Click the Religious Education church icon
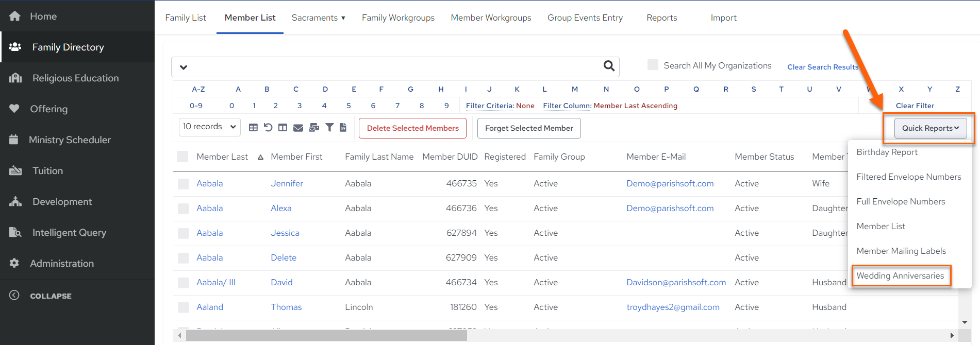Image resolution: width=980 pixels, height=345 pixels. [15, 78]
